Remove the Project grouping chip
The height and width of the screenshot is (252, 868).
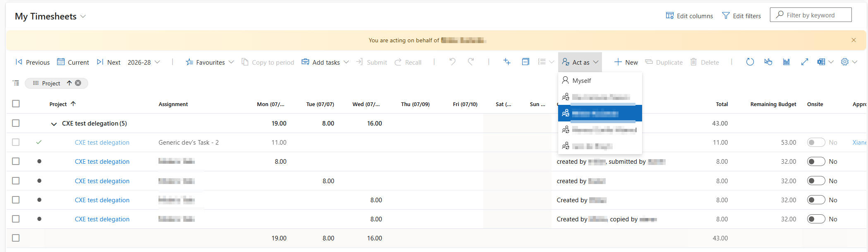(78, 83)
